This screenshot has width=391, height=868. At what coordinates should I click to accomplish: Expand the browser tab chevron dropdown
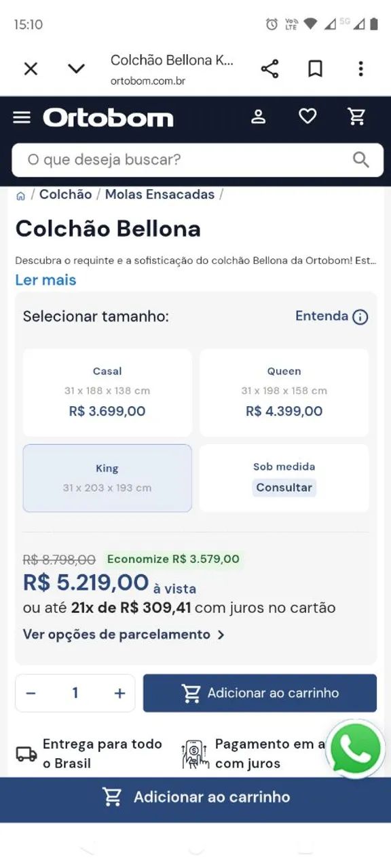76,68
